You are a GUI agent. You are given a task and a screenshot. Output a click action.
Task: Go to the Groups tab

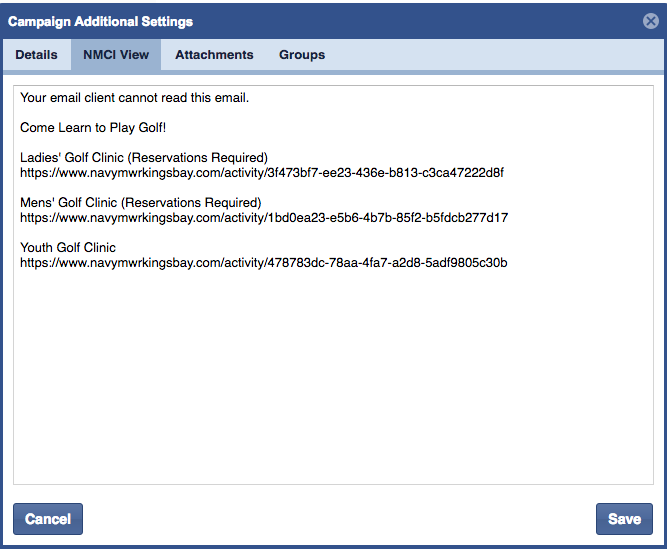coord(302,55)
